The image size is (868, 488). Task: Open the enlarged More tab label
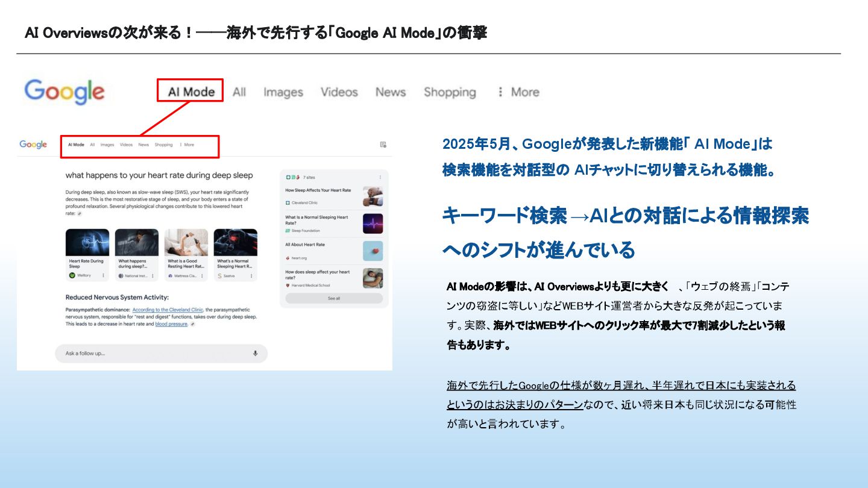coord(525,92)
